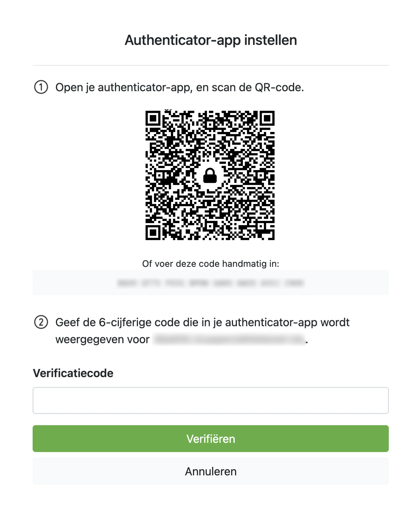The width and height of the screenshot is (420, 516).
Task: Click the QR code's bottom-right small alignment square
Action: (x=261, y=226)
